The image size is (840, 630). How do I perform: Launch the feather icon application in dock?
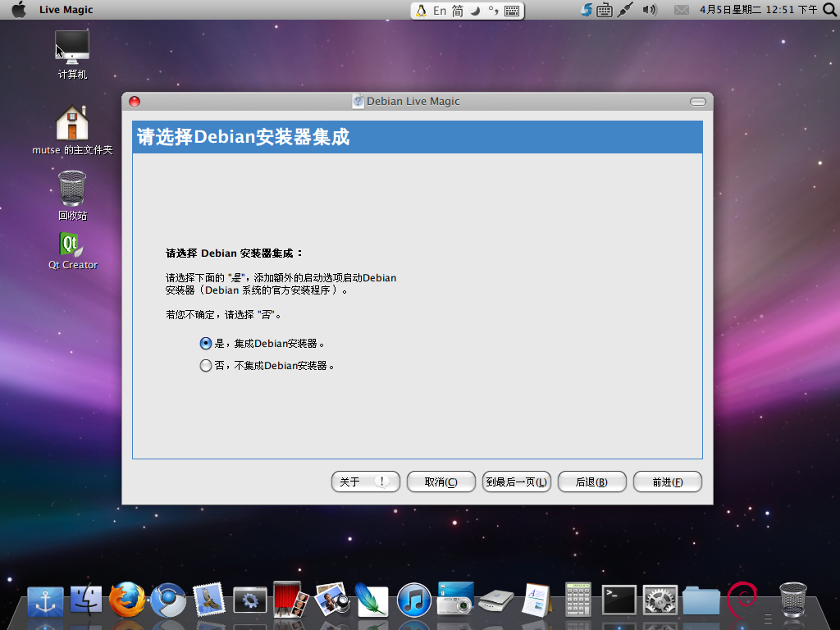(x=372, y=599)
